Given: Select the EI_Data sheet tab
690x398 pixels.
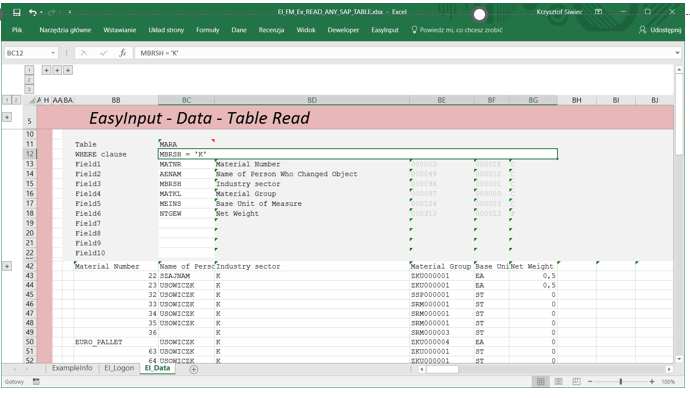Looking at the screenshot, I should point(157,368).
